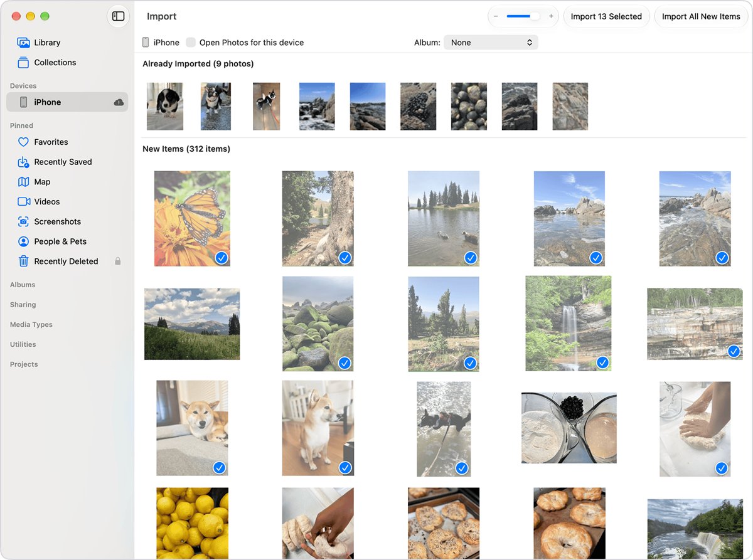Click the "Already Imported (9 photos)" heading

pyautogui.click(x=198, y=64)
